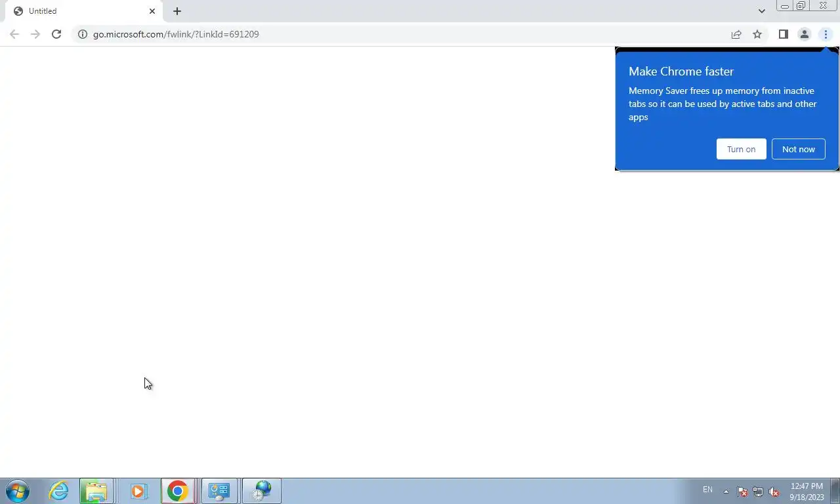This screenshot has height=504, width=840.
Task: Open Windows Media Player from taskbar
Action: coord(138,491)
